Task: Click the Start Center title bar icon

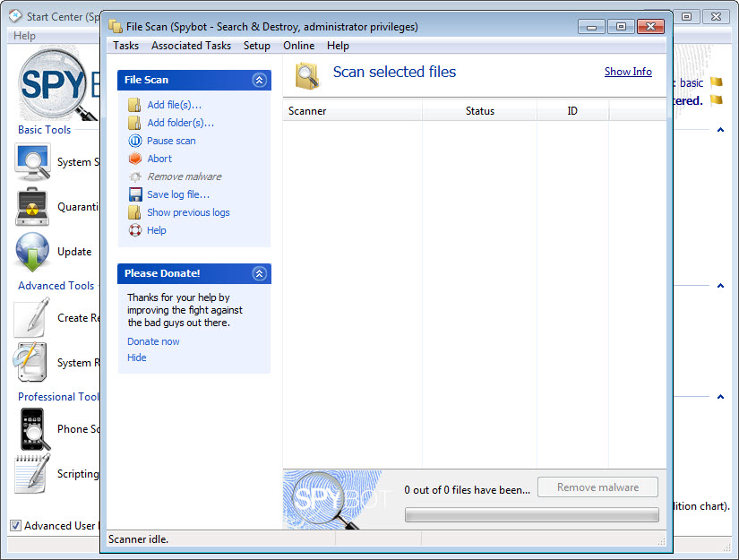Action: click(15, 16)
